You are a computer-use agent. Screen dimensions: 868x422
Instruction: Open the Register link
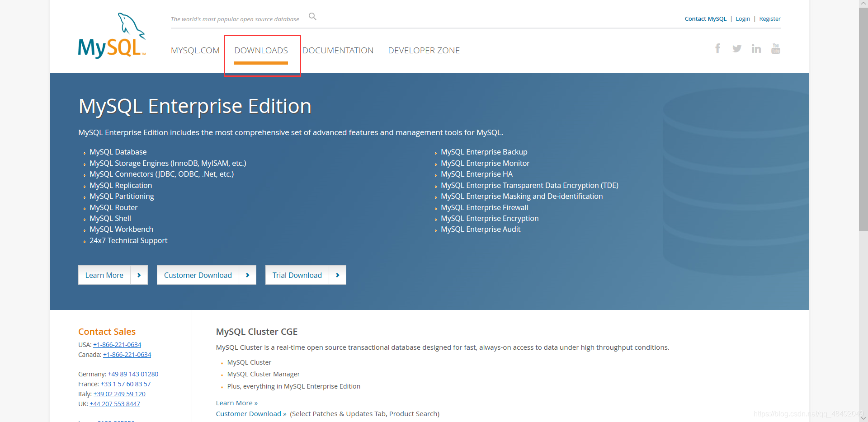click(x=770, y=19)
